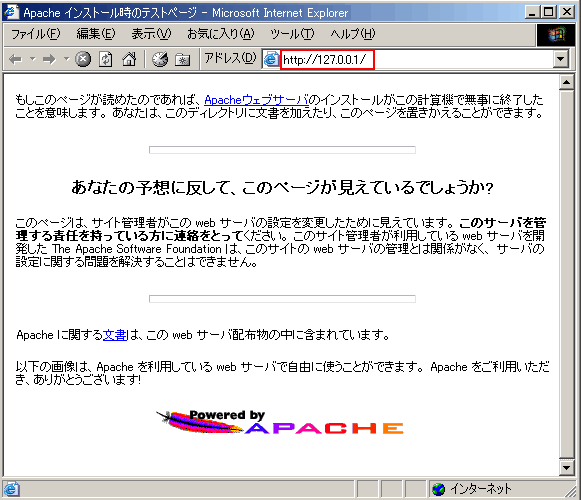
Task: Click the vertical scrollbar track
Action: pos(567,275)
